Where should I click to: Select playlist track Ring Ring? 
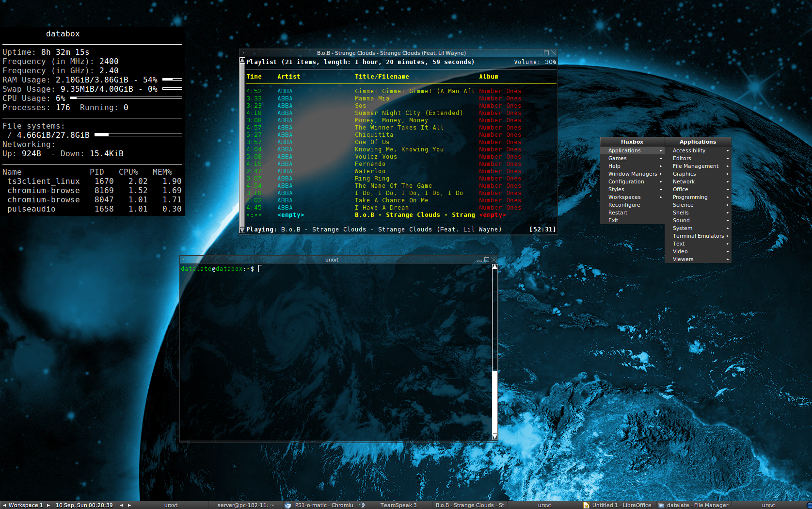pos(401,179)
